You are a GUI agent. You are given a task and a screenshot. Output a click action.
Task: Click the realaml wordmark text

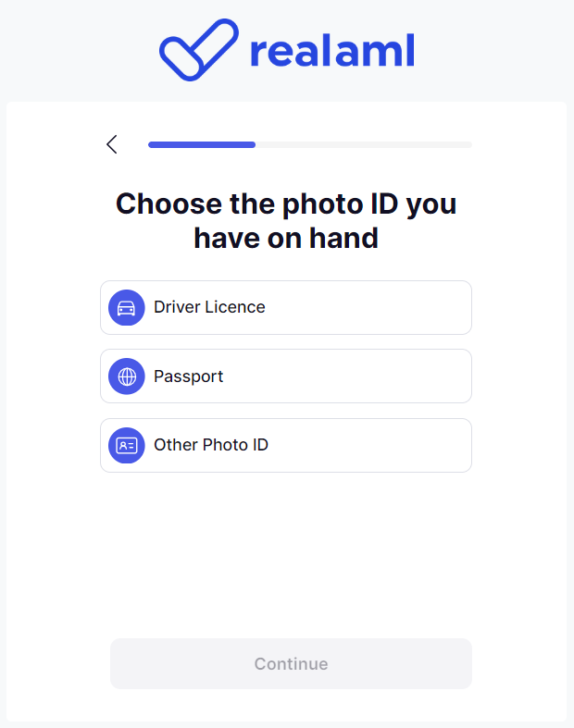[x=331, y=51]
